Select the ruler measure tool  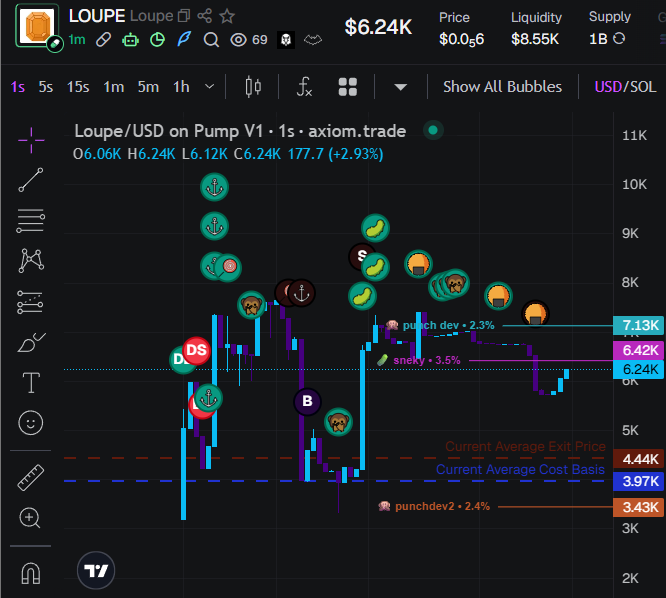tap(31, 477)
